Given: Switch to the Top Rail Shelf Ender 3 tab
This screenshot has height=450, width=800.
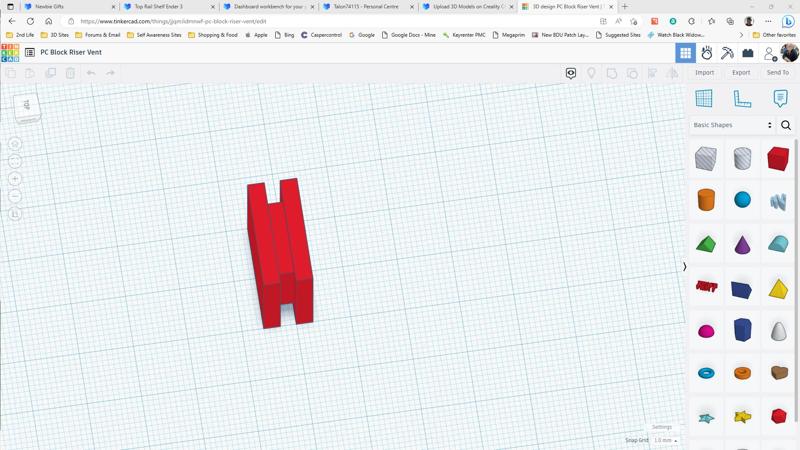Looking at the screenshot, I should pos(168,7).
